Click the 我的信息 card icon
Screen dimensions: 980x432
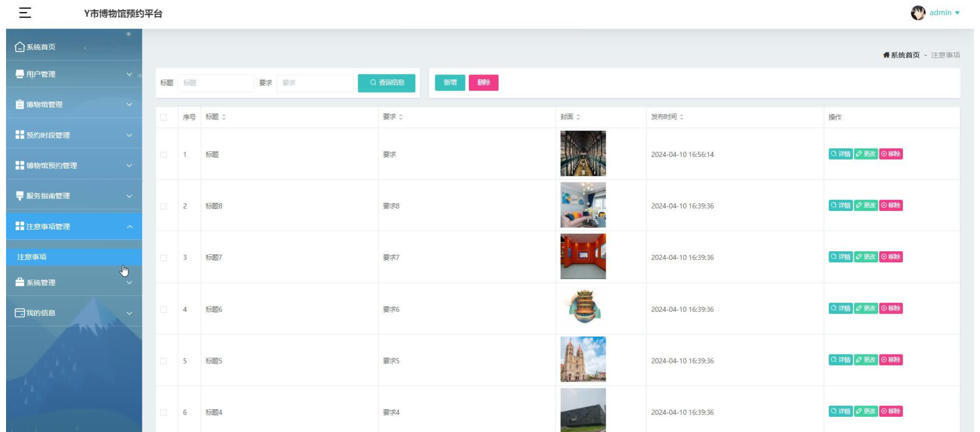click(x=20, y=313)
